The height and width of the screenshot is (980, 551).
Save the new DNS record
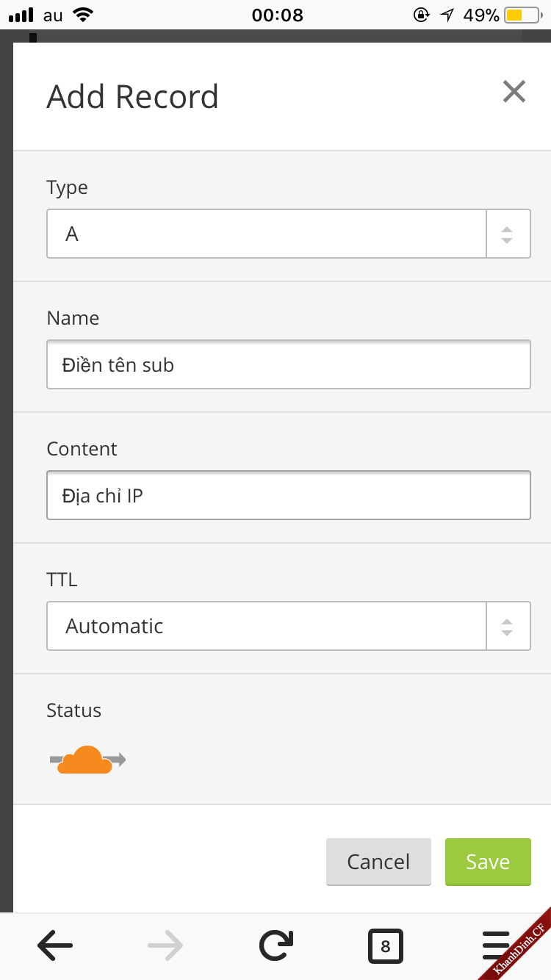[487, 862]
